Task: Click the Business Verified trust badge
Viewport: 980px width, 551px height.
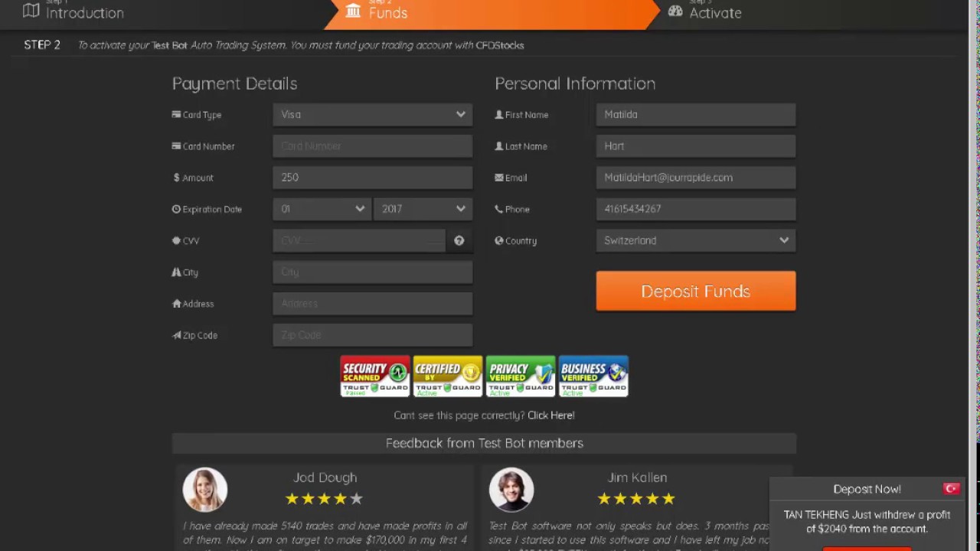Action: (x=593, y=376)
